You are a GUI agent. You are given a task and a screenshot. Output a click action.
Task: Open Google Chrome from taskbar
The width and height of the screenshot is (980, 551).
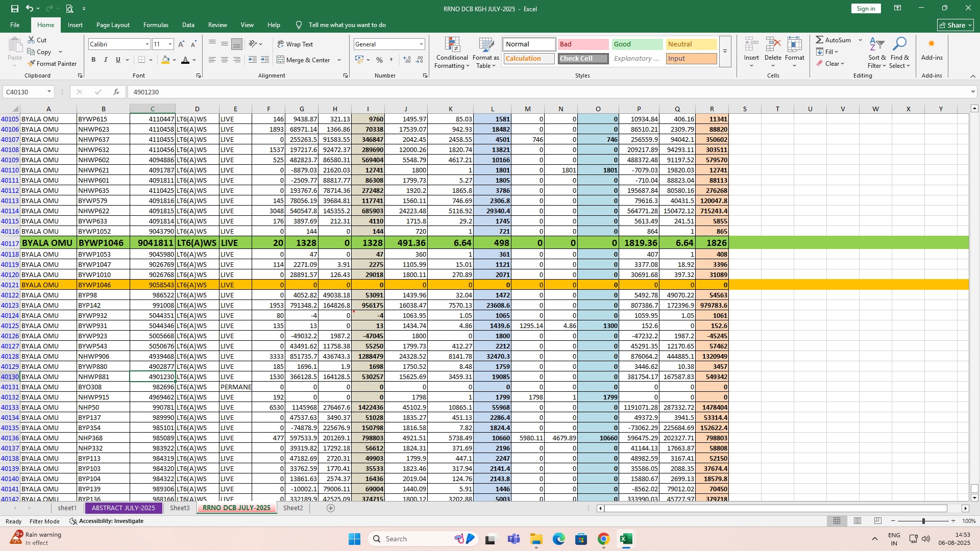coord(603,539)
